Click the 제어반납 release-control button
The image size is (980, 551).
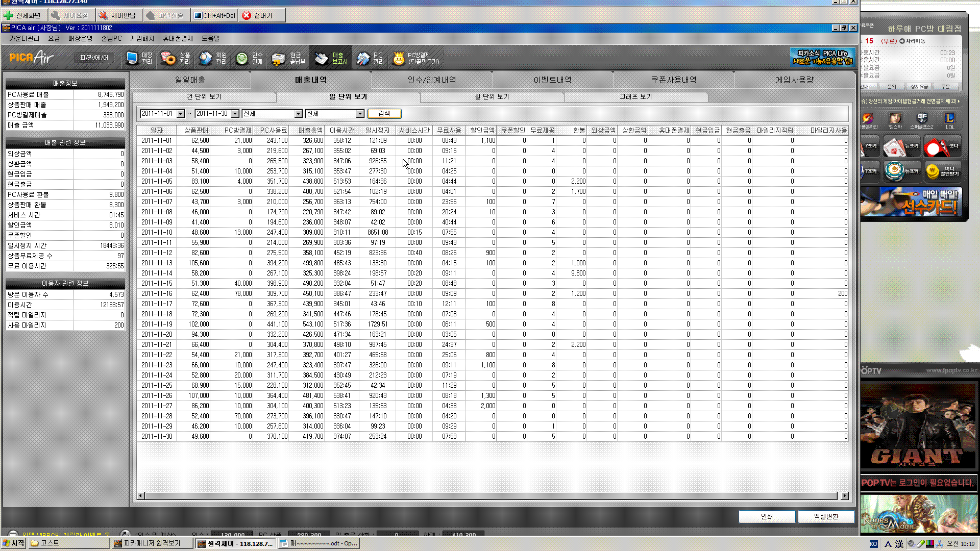[x=118, y=15]
